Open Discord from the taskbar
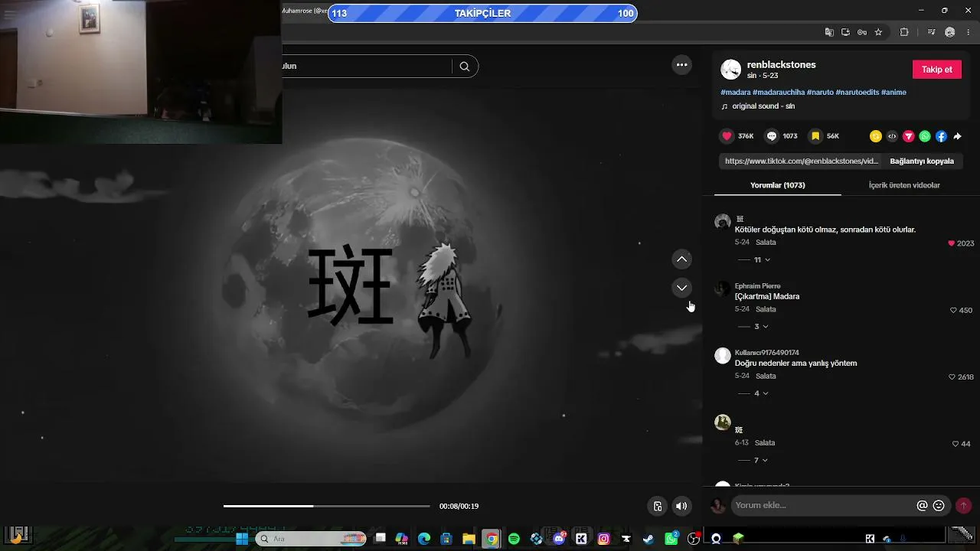980x551 pixels. click(x=559, y=539)
